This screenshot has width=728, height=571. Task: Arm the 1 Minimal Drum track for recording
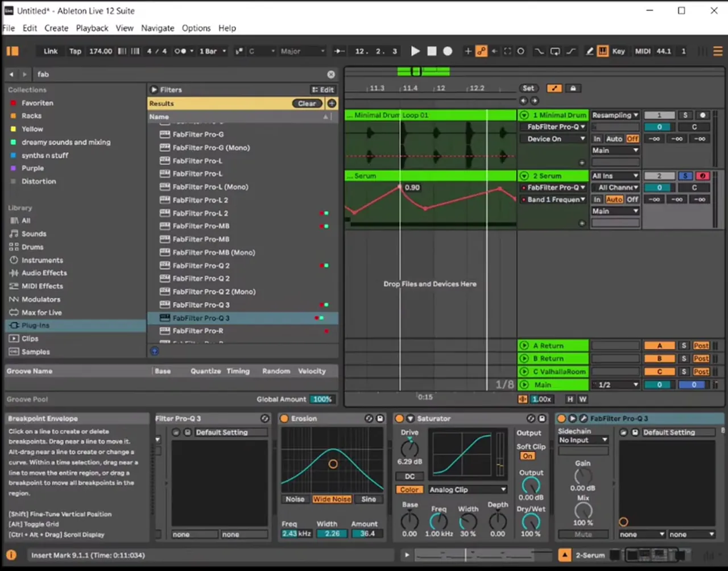click(x=703, y=115)
